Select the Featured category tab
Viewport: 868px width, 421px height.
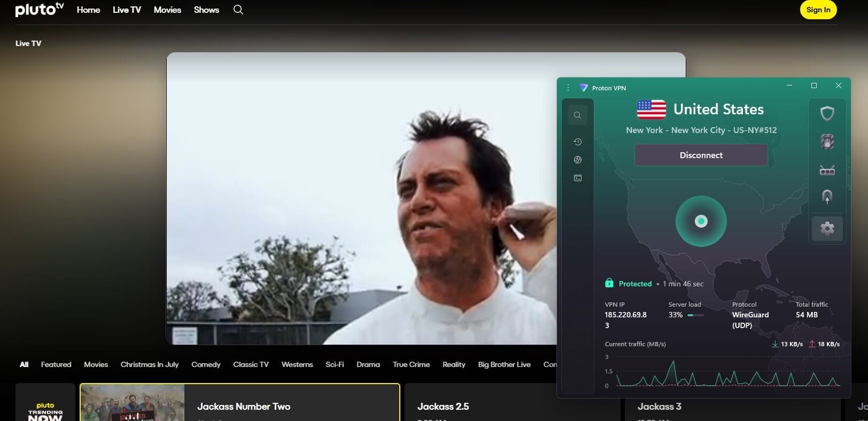coord(56,364)
